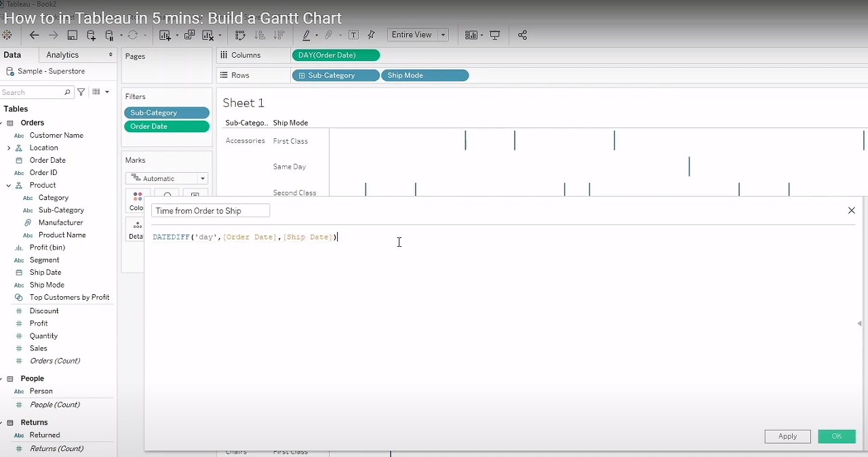Click the data pane view list icon
This screenshot has width=868, height=457.
click(x=96, y=92)
